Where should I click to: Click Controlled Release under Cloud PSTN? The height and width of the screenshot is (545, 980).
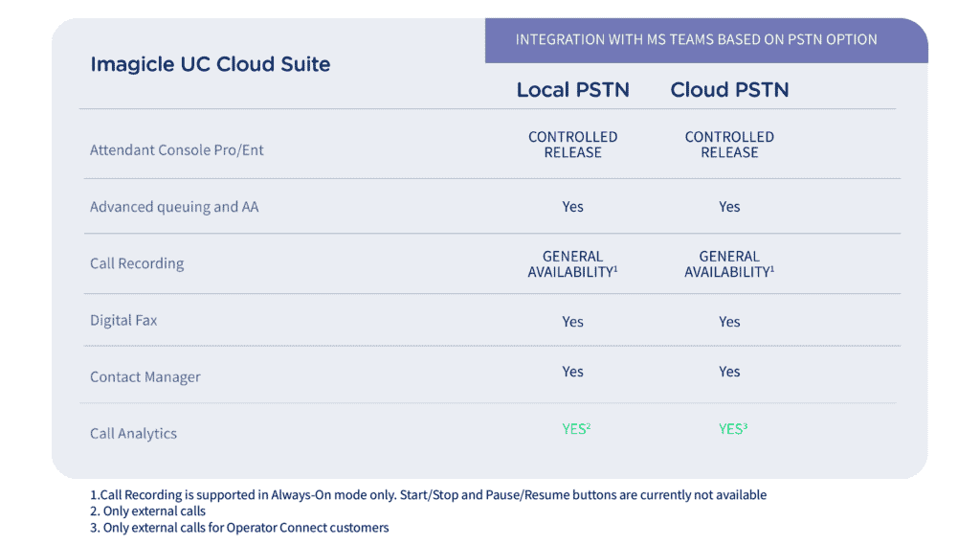[x=729, y=145]
